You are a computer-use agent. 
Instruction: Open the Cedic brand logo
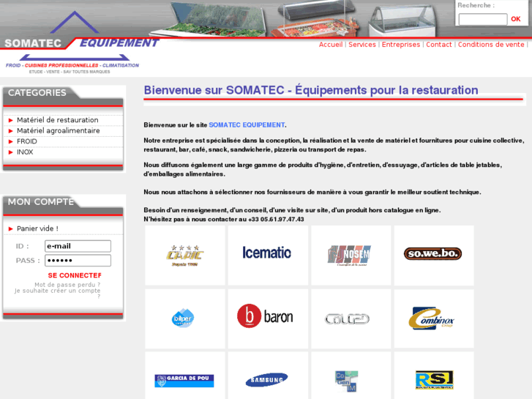coord(185,256)
